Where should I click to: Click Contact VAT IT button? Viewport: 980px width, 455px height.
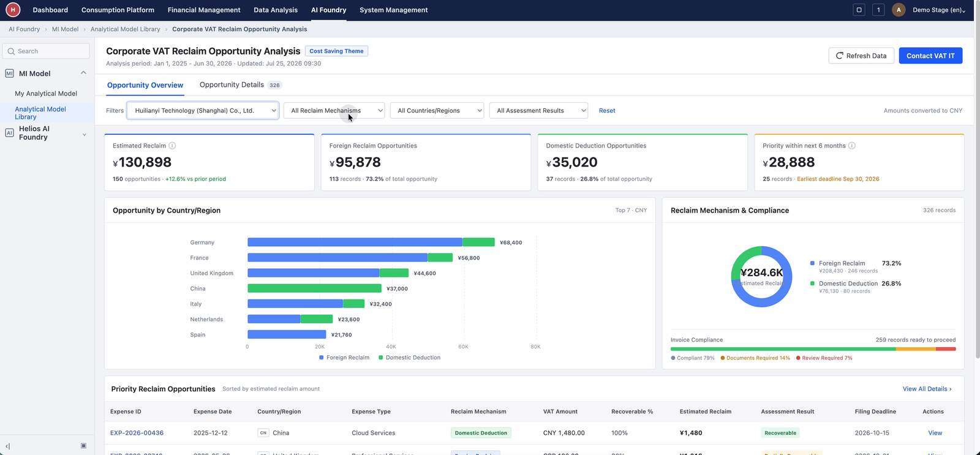930,56
